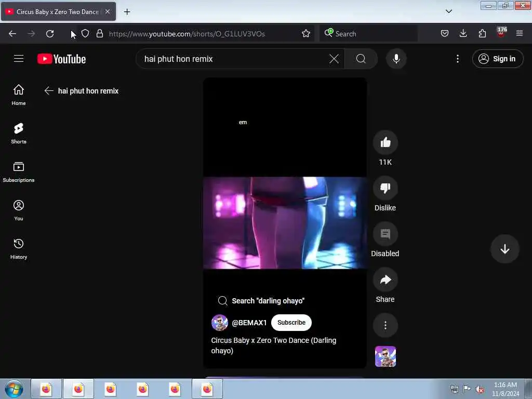
Task: Click the video title Circus Baby x Zero Two Dance
Action: [273, 345]
